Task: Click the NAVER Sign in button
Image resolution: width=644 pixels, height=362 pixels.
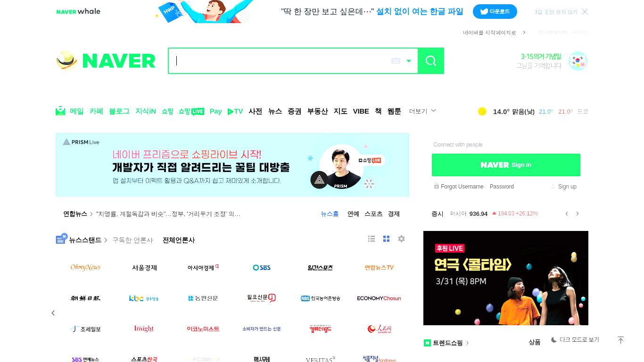Action: tap(506, 165)
